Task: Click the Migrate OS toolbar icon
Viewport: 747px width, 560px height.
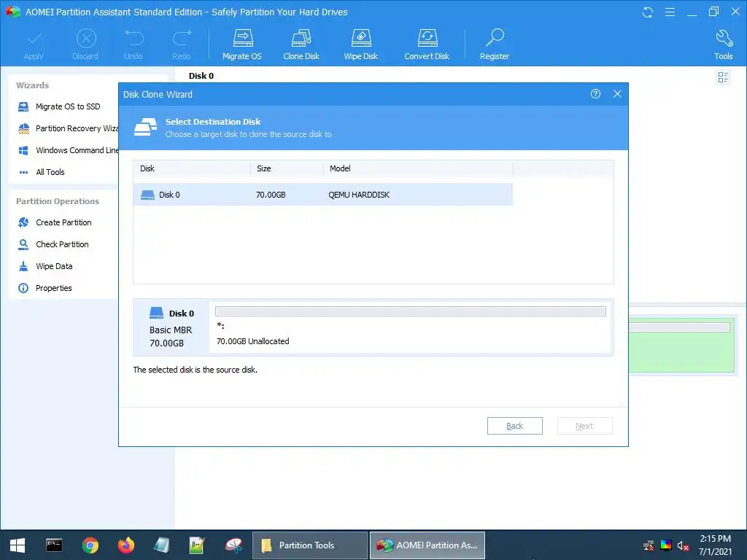Action: pyautogui.click(x=242, y=38)
